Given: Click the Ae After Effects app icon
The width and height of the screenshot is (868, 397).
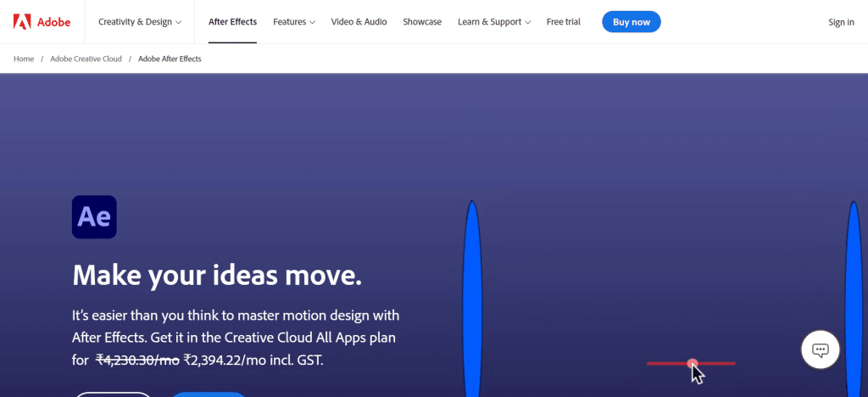Looking at the screenshot, I should click(x=94, y=217).
